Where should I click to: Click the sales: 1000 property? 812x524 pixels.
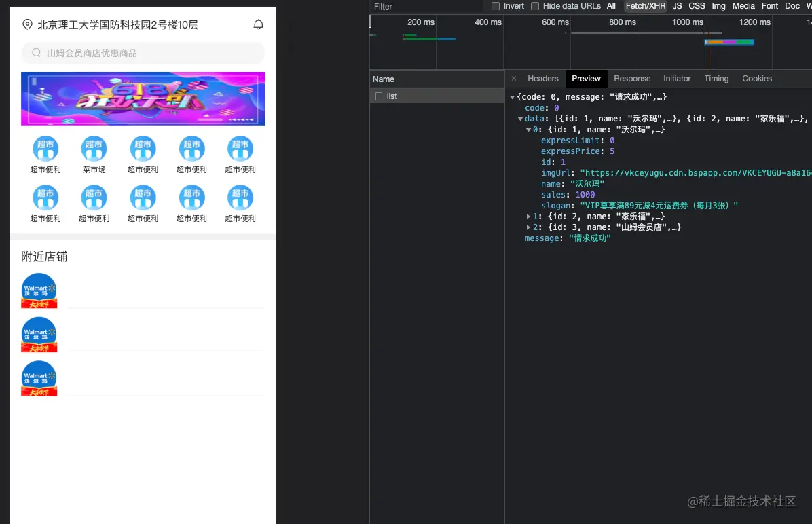[568, 195]
